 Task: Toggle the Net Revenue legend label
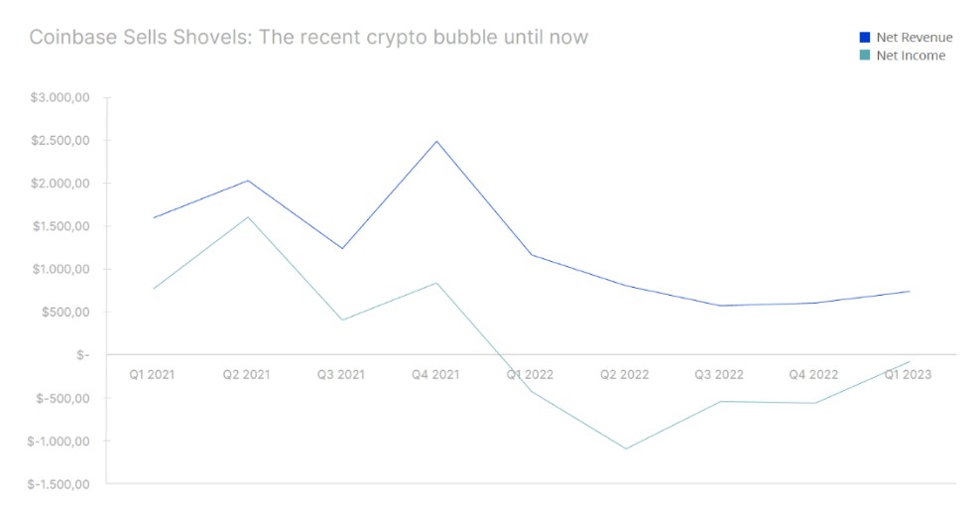pyautogui.click(x=915, y=38)
